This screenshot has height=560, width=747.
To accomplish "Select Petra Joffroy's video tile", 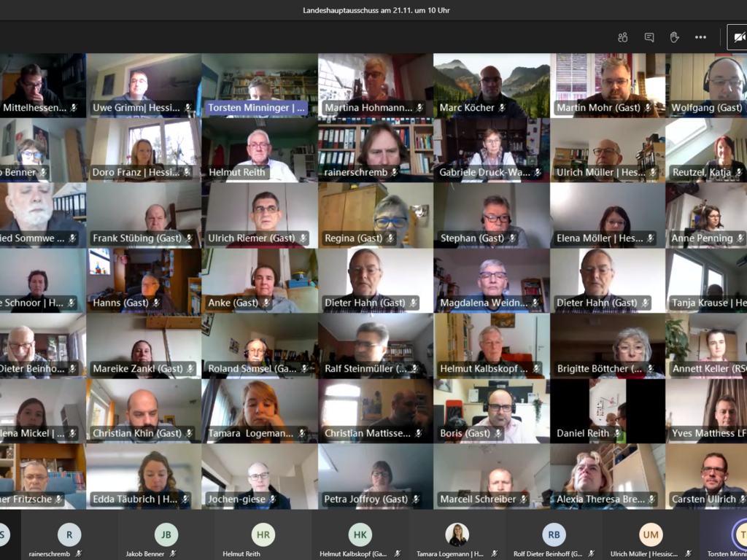I will tap(376, 474).
